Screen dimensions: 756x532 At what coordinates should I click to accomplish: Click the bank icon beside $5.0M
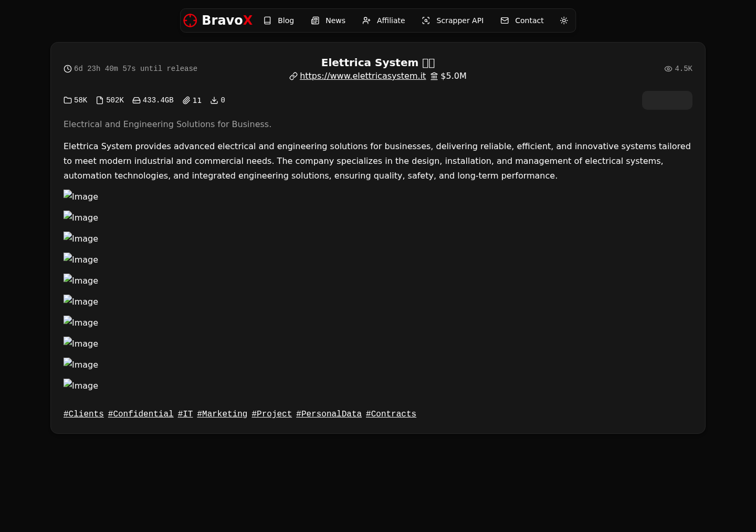coord(434,76)
